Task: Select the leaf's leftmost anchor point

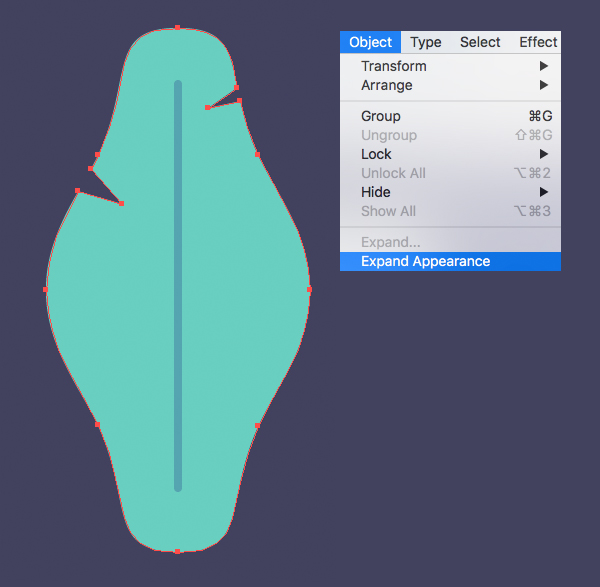Action: click(x=46, y=290)
